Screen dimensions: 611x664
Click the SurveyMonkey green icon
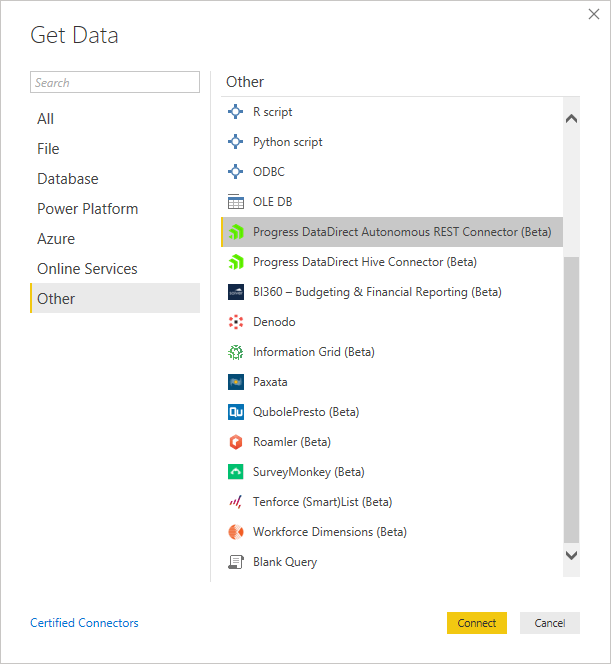[236, 472]
